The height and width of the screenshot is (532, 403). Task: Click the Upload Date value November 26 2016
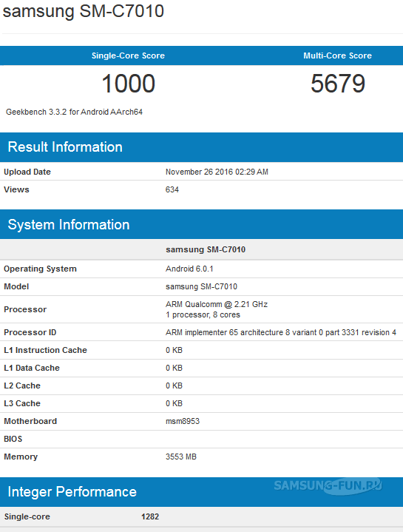217,172
